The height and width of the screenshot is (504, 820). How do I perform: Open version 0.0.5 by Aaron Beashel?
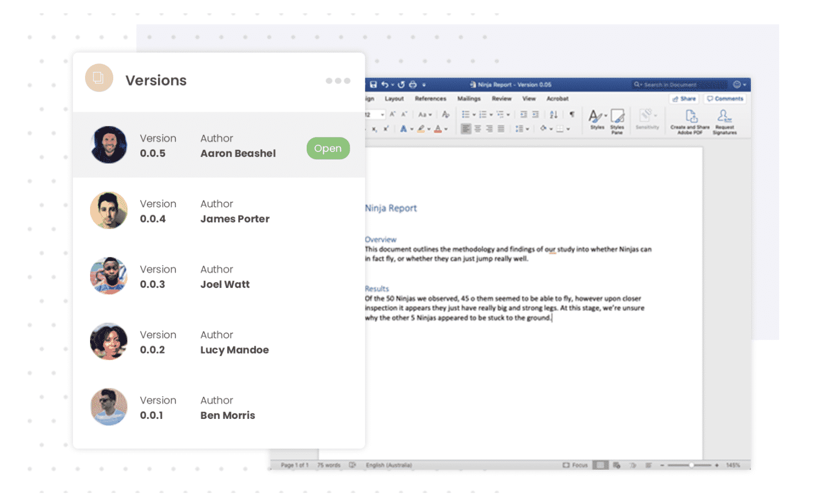pos(328,148)
